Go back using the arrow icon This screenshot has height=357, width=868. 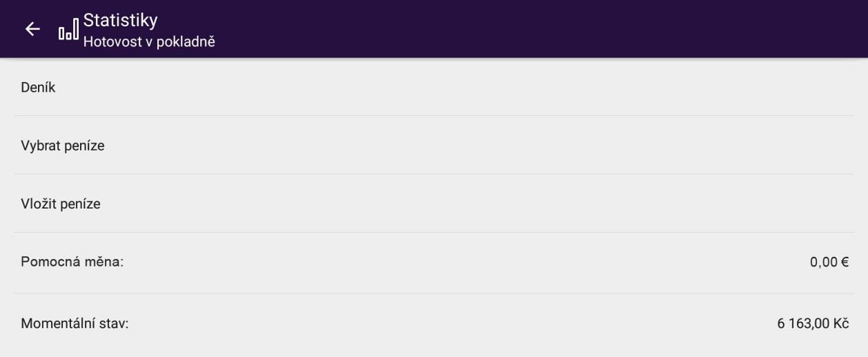click(31, 29)
